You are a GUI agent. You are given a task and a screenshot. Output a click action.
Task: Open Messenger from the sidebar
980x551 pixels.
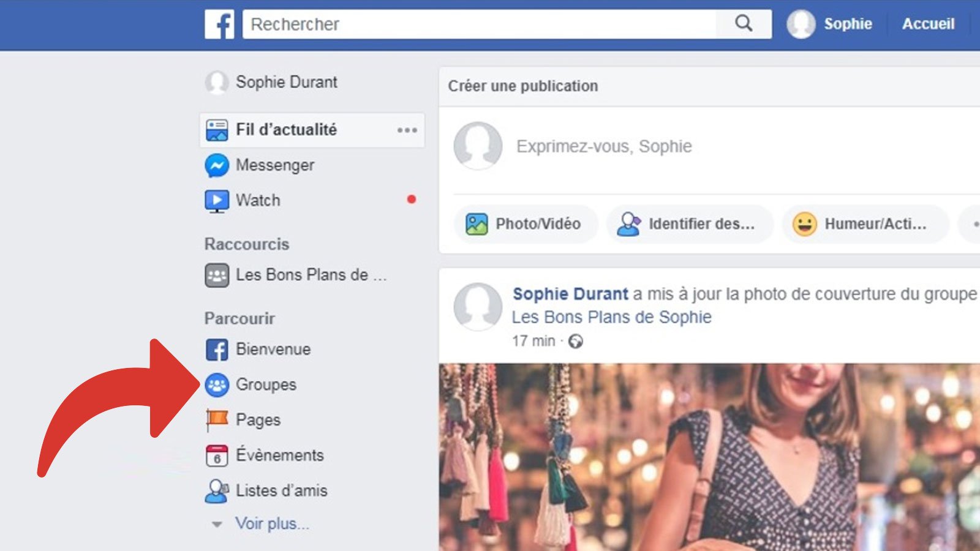click(275, 165)
